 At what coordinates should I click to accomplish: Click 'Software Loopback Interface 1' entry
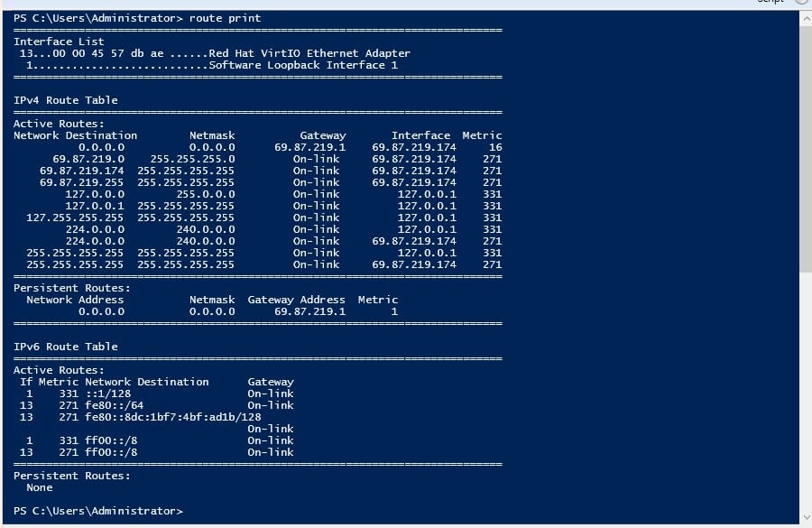pos(303,65)
